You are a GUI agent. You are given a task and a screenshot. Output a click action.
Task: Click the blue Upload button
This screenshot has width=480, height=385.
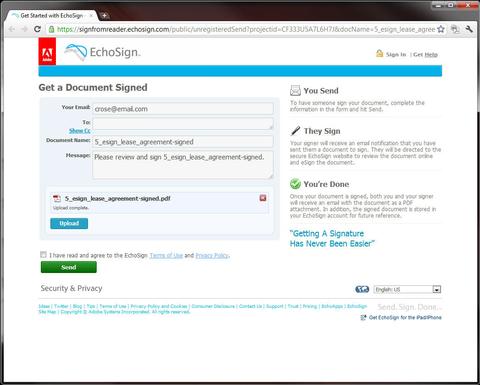[69, 223]
